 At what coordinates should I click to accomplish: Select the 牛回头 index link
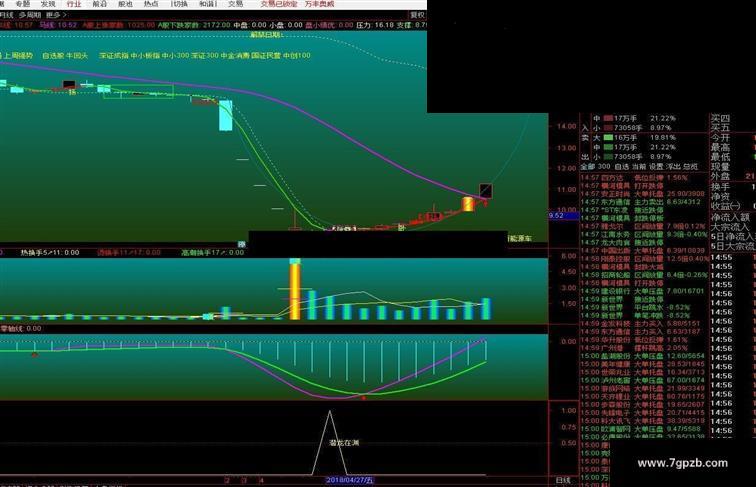(77, 56)
